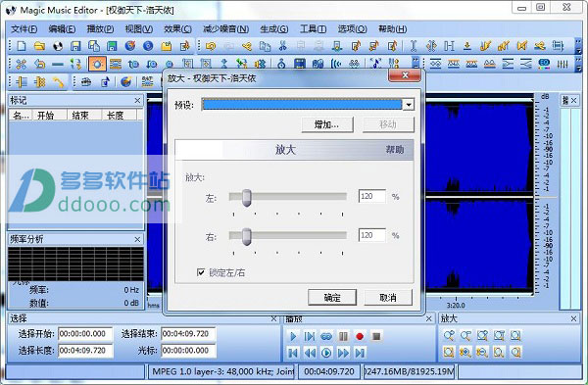Click the EQ equalizer toolbar icon
Viewport: 588px width, 385px height.
(x=544, y=64)
